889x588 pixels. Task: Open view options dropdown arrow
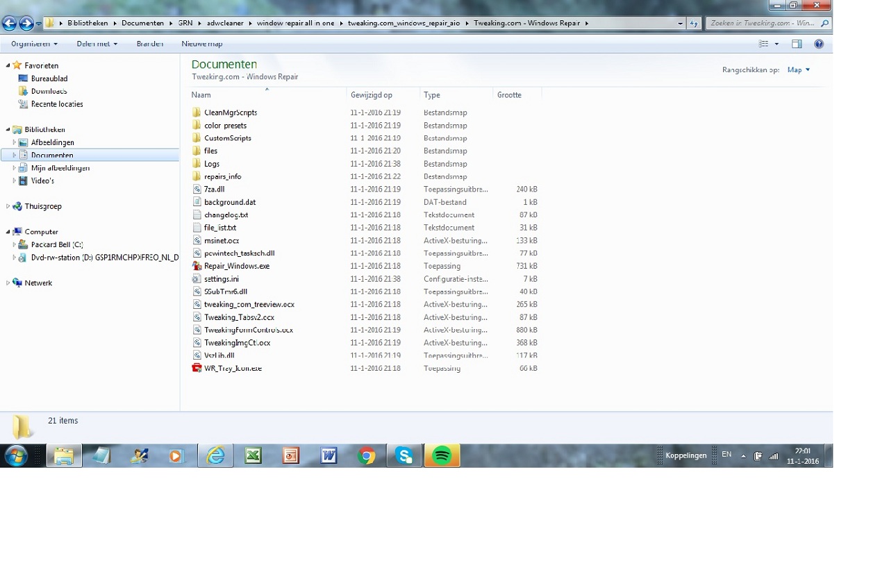click(776, 44)
